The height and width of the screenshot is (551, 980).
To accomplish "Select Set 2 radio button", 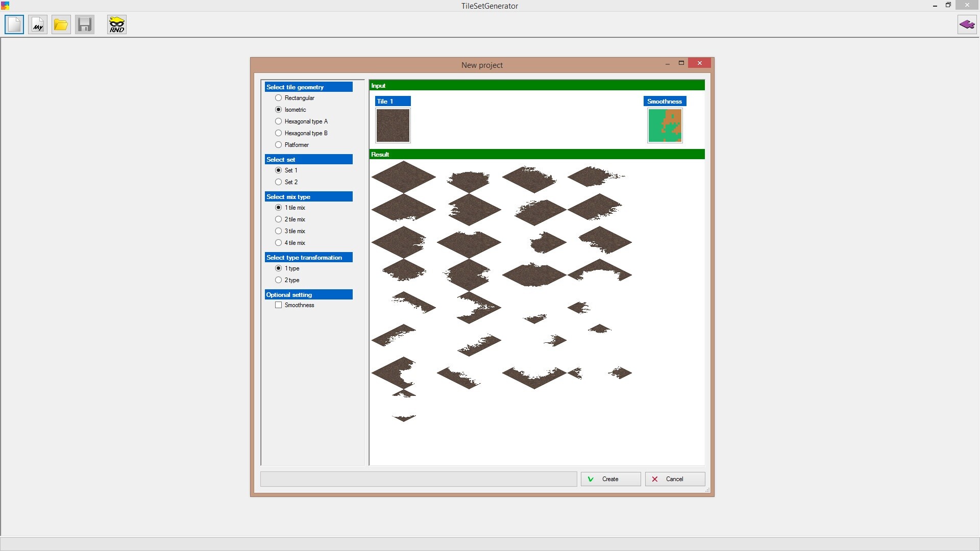I will click(x=279, y=182).
